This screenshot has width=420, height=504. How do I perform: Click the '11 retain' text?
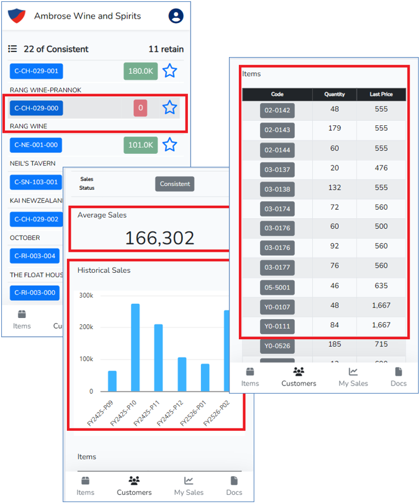click(166, 49)
